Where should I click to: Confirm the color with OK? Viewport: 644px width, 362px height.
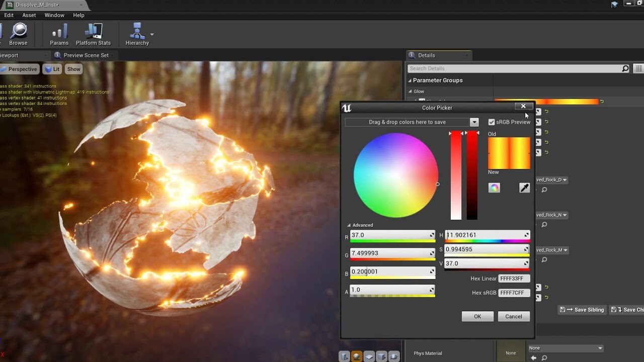(477, 316)
